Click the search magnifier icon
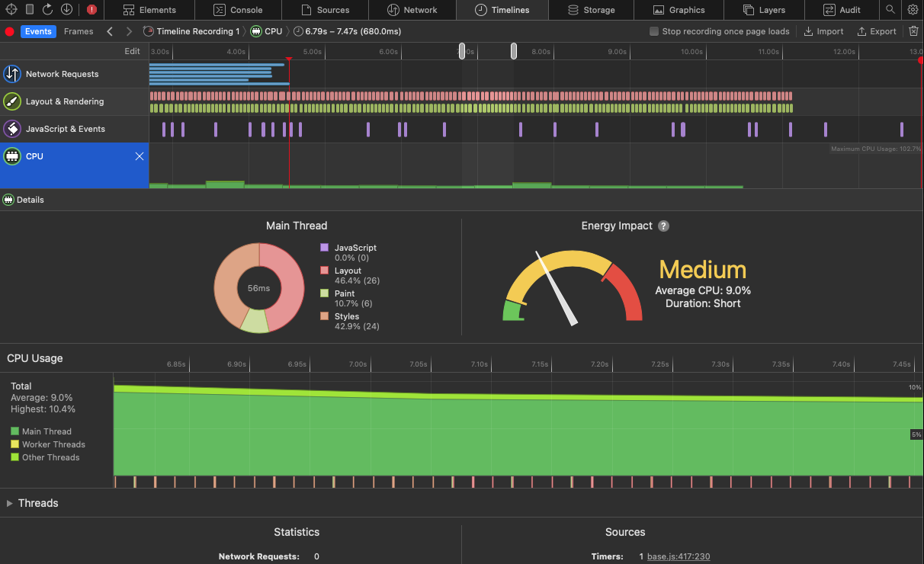The image size is (924, 564). (890, 10)
